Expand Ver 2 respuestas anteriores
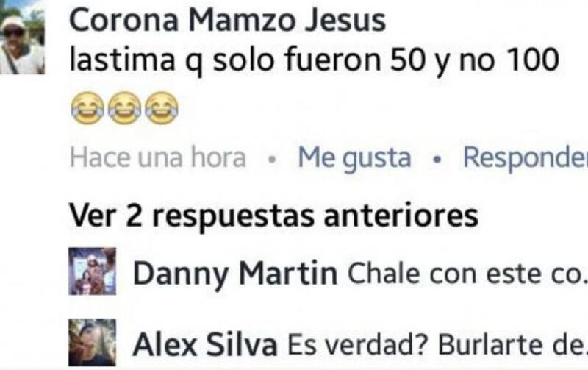Image resolution: width=588 pixels, height=370 pixels. [273, 216]
